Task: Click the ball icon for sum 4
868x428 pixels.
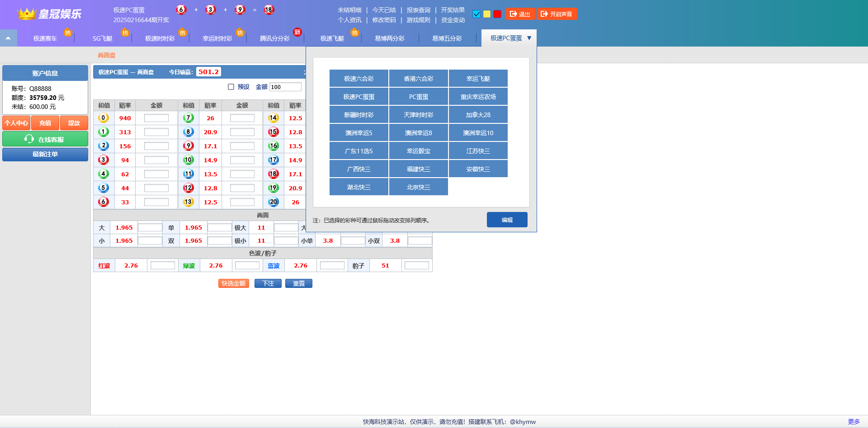Action: [104, 174]
